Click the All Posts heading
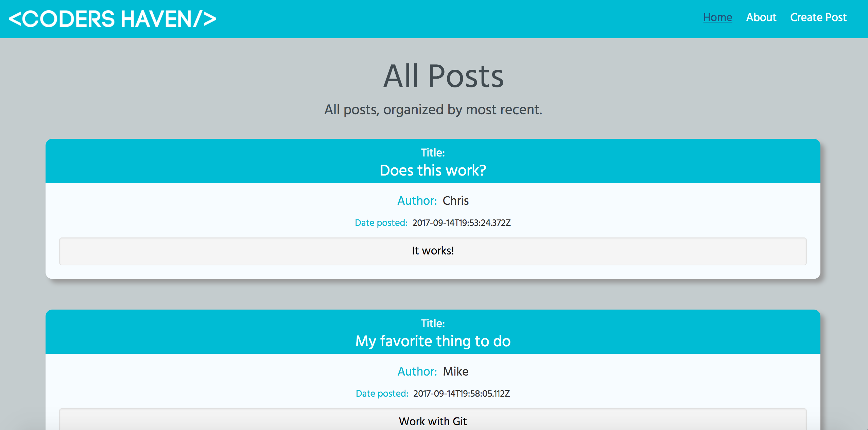The width and height of the screenshot is (868, 430). [443, 76]
